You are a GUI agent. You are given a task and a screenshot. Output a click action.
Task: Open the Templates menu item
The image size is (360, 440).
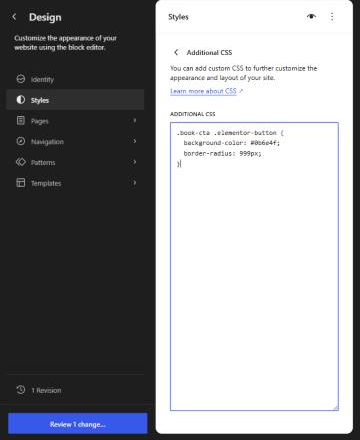(x=75, y=183)
